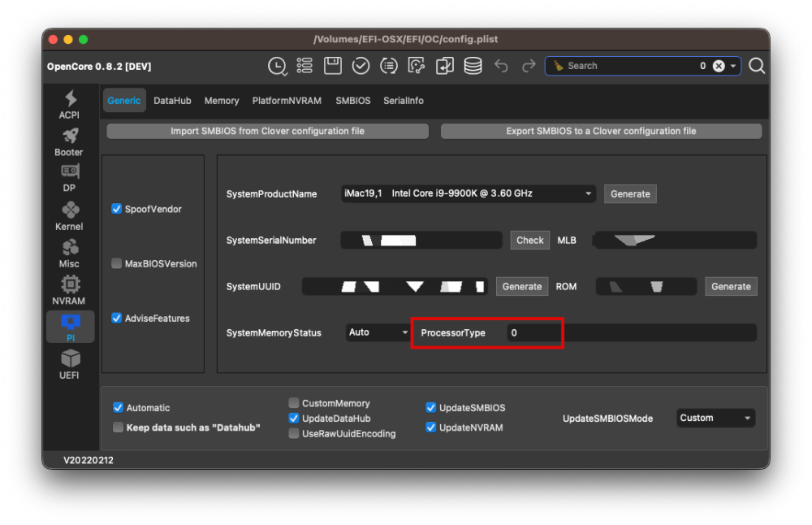Click Import SMBIOS from Clover configuration file
Screen dimensions: 812x525
(268, 131)
